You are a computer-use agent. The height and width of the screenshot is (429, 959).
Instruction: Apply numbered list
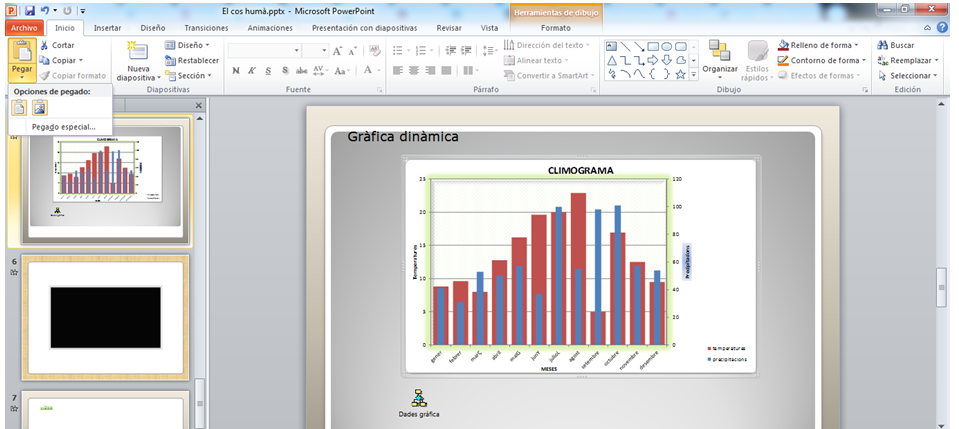tap(423, 51)
